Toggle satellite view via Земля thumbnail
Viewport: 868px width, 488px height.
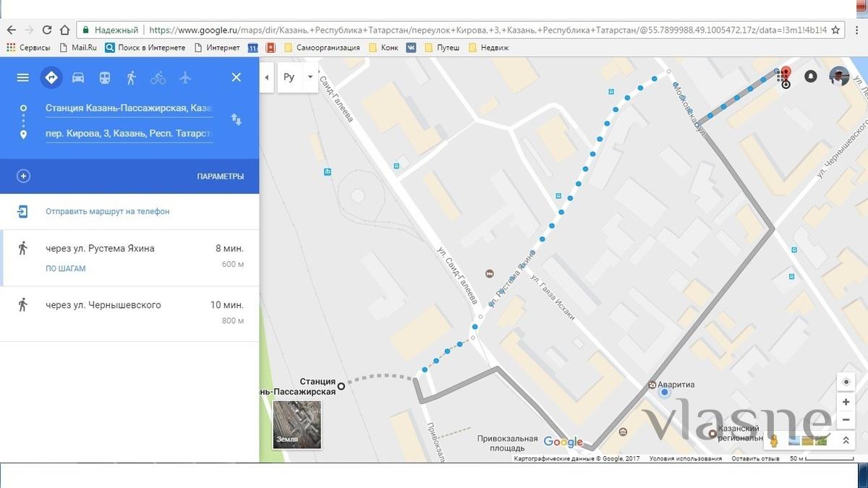[x=297, y=425]
